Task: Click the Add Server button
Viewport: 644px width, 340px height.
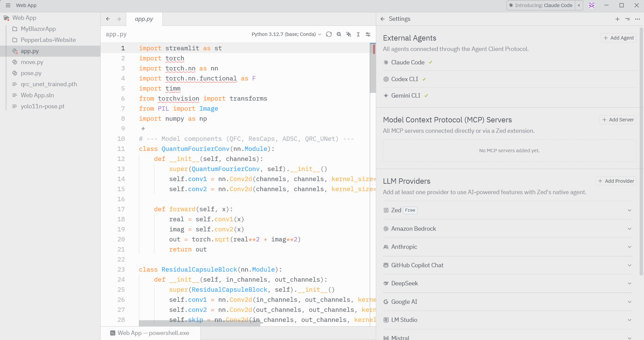Action: click(x=618, y=120)
